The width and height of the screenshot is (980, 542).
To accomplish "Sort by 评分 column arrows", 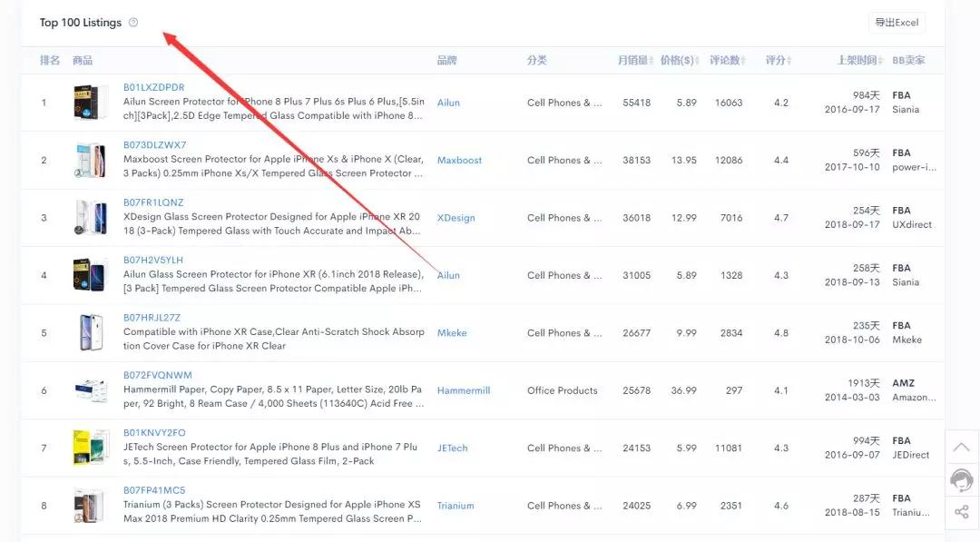I will 789,61.
